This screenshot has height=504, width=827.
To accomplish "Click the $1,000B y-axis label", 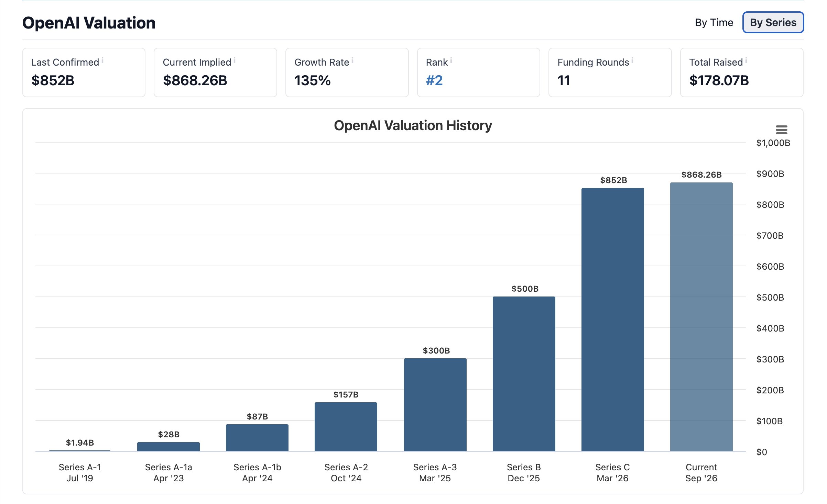I will click(x=773, y=143).
